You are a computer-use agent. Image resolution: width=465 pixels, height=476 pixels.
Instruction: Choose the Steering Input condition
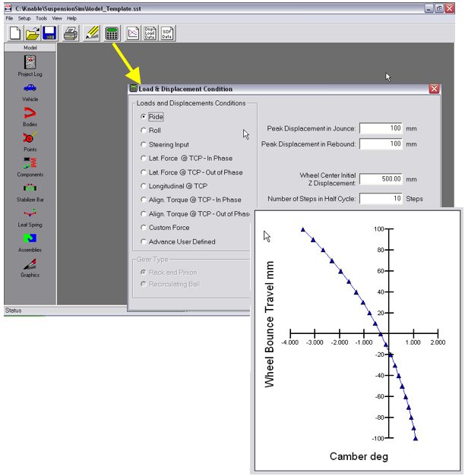[x=144, y=144]
